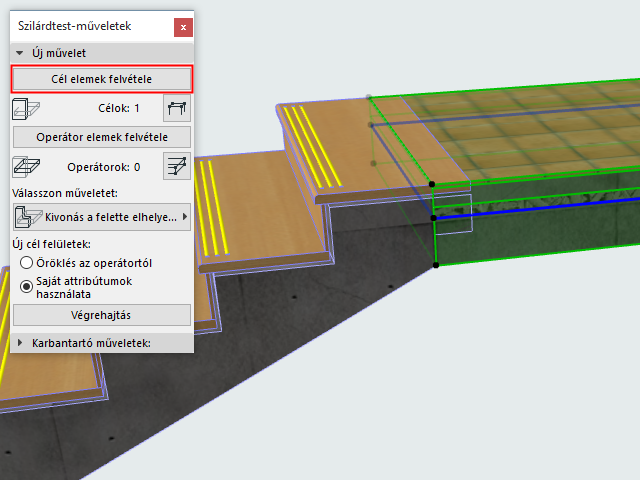Click the 'Szilárdtest-műveletek' palette title

pyautogui.click(x=74, y=26)
